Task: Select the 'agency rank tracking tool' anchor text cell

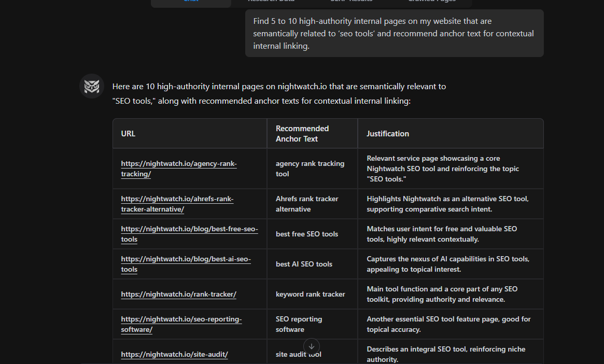Action: (310, 169)
